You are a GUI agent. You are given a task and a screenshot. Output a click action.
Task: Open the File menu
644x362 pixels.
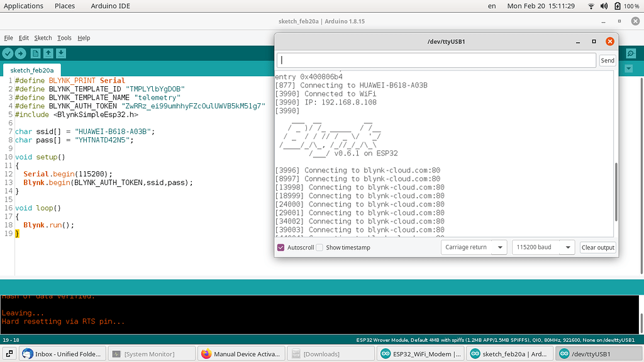[x=9, y=38]
